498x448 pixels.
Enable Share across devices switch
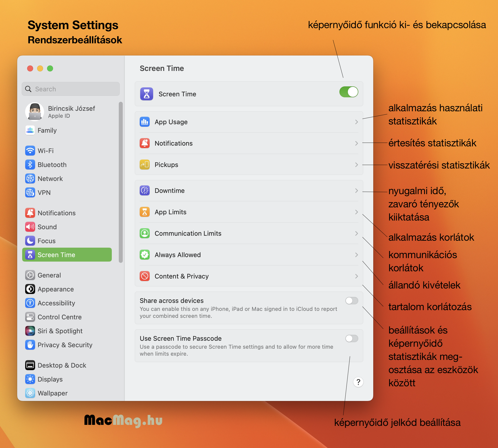coord(352,301)
